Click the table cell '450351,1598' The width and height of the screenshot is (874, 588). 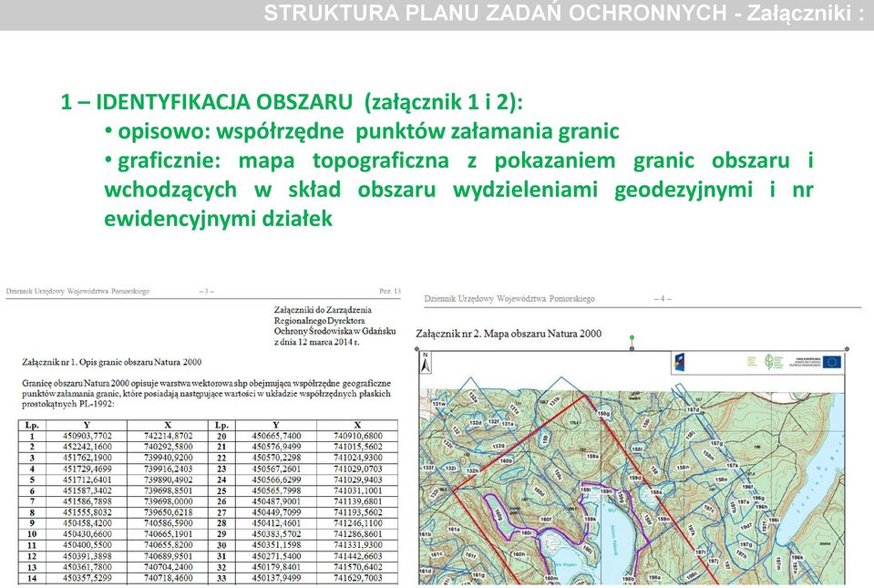tap(276, 545)
